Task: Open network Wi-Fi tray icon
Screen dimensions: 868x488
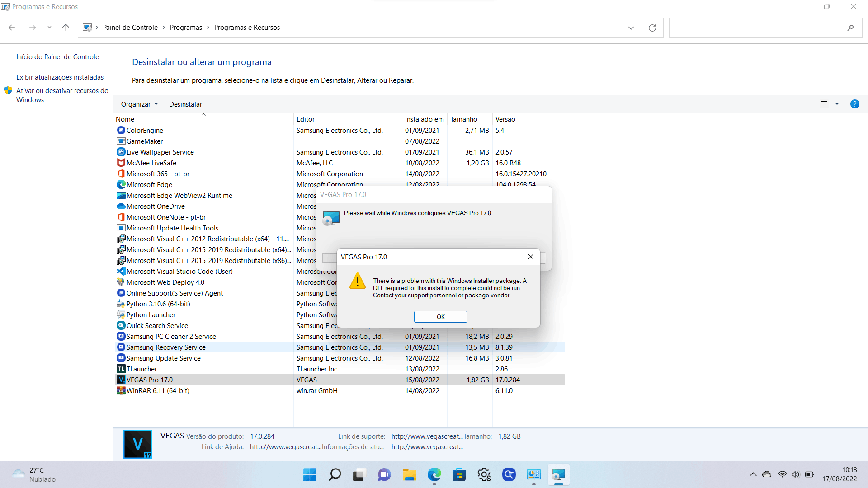Action: [782, 474]
